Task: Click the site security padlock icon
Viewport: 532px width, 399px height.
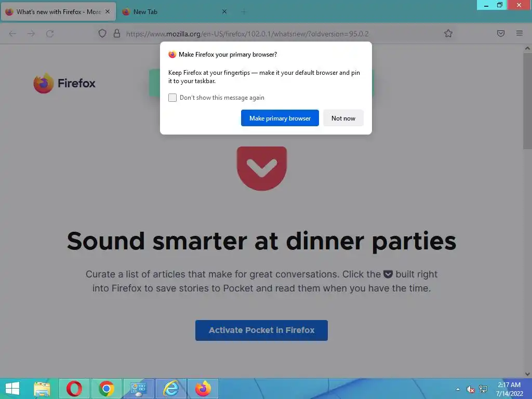Action: [x=117, y=33]
